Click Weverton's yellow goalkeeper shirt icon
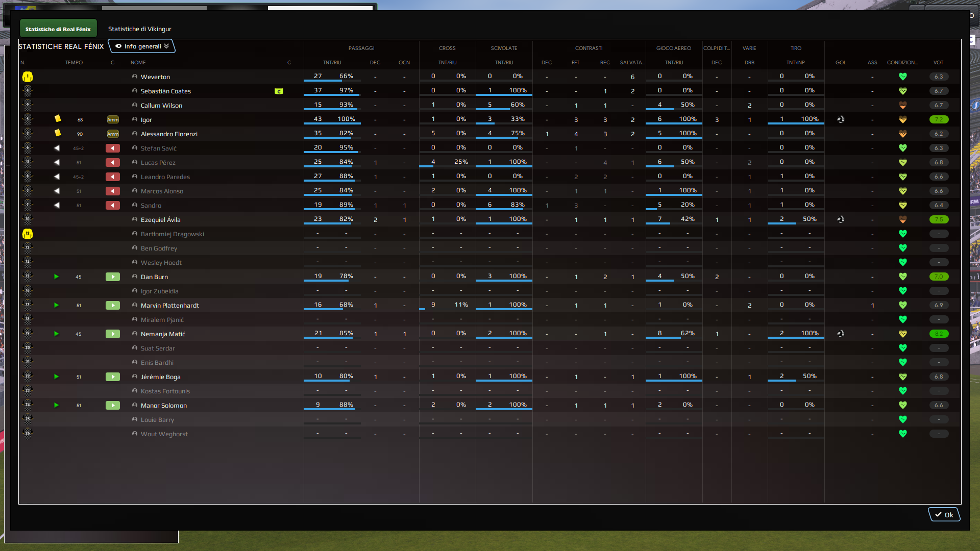The image size is (980, 551). pyautogui.click(x=28, y=77)
